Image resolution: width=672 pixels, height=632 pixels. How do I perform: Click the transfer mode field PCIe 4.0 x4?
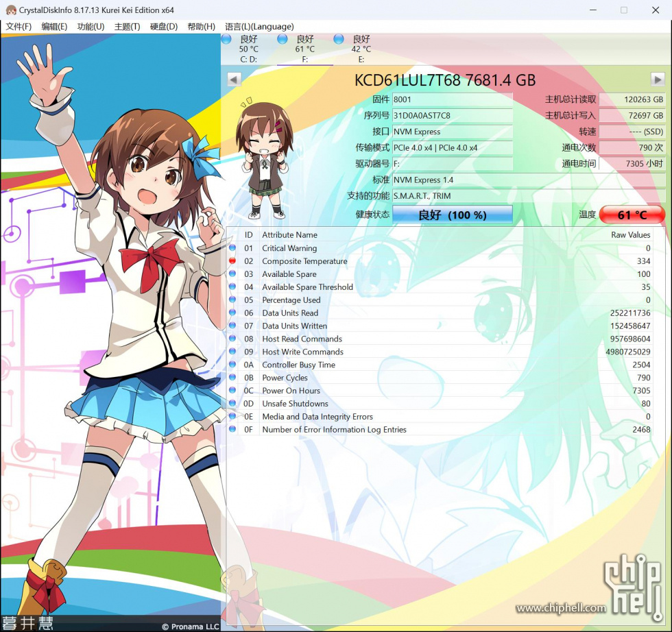(452, 147)
